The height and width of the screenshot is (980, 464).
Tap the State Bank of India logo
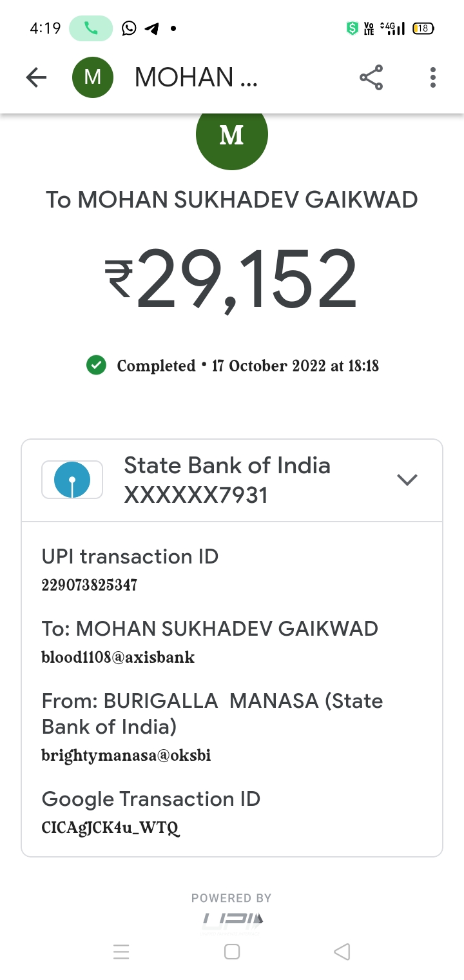coord(72,480)
